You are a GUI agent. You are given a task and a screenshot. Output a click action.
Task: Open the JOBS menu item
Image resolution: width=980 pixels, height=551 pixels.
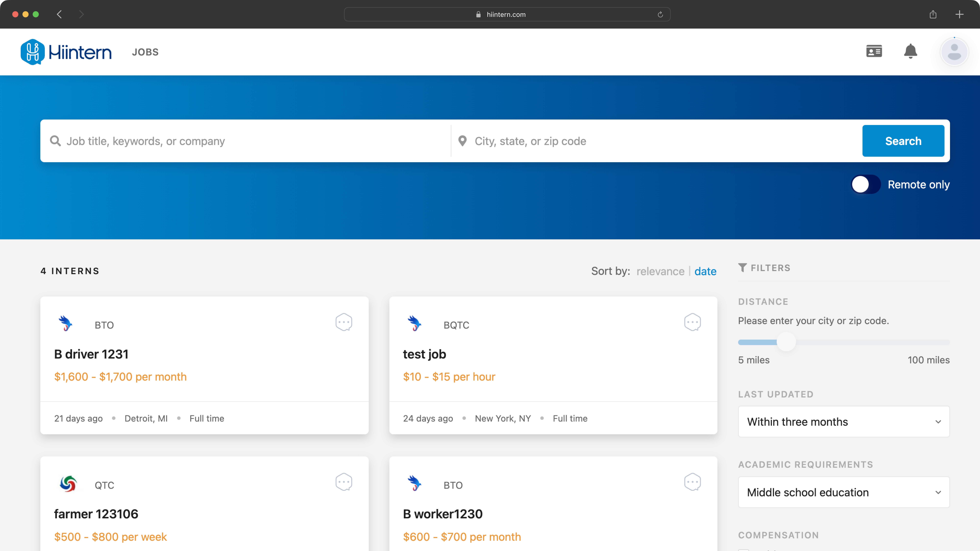(x=145, y=52)
